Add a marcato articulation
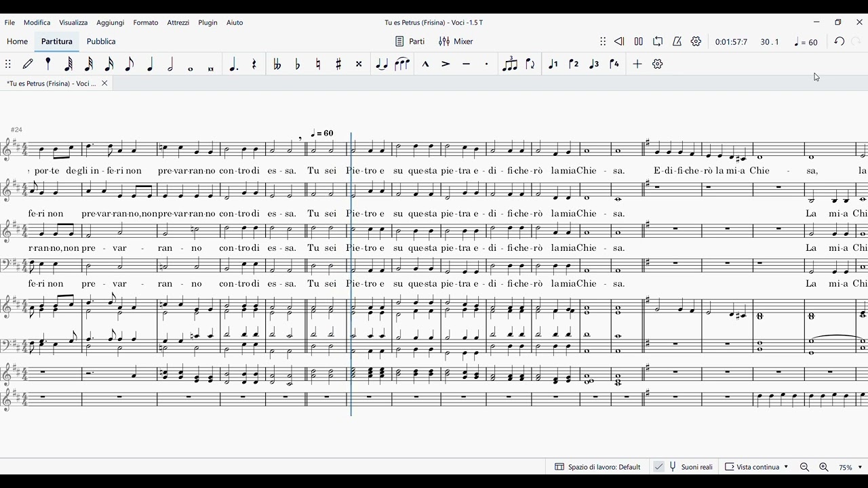This screenshot has width=868, height=488. click(x=425, y=64)
